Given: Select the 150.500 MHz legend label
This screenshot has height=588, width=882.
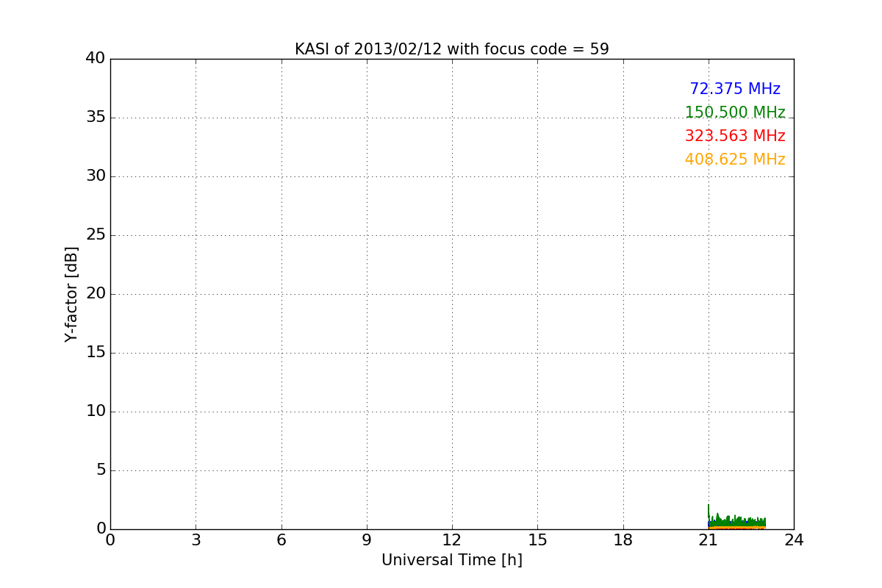Looking at the screenshot, I should (x=735, y=112).
